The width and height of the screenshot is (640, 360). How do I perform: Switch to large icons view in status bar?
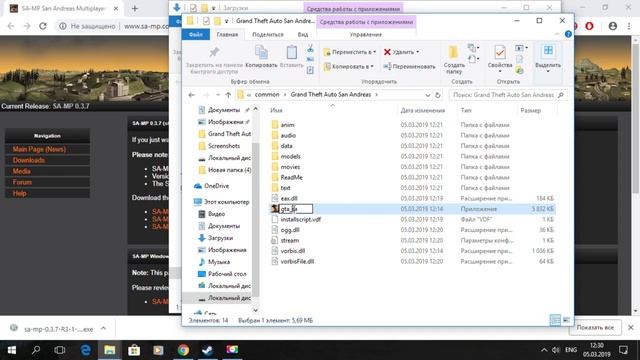[x=566, y=320]
